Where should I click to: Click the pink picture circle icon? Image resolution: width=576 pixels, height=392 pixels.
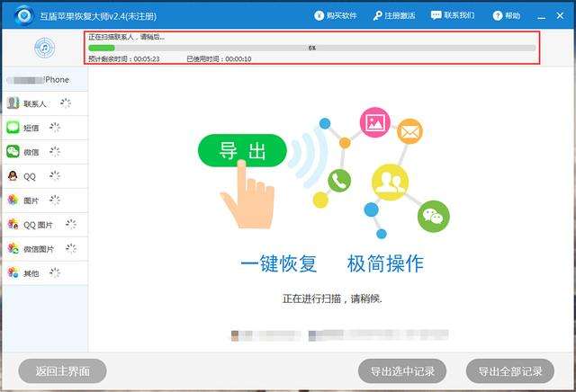[x=374, y=122]
